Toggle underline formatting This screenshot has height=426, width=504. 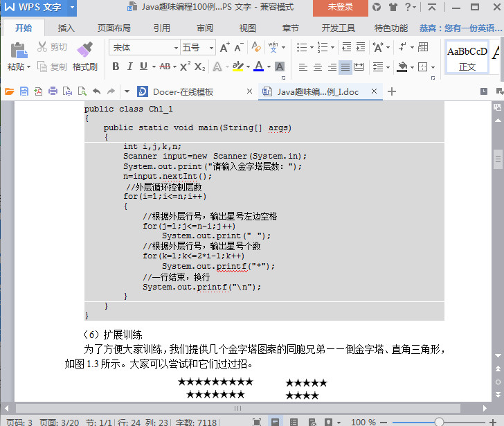tap(143, 66)
